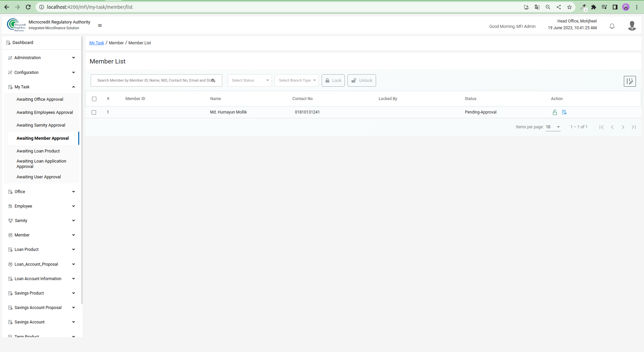Open the notifications bell
Image resolution: width=644 pixels, height=352 pixels.
coord(612,26)
